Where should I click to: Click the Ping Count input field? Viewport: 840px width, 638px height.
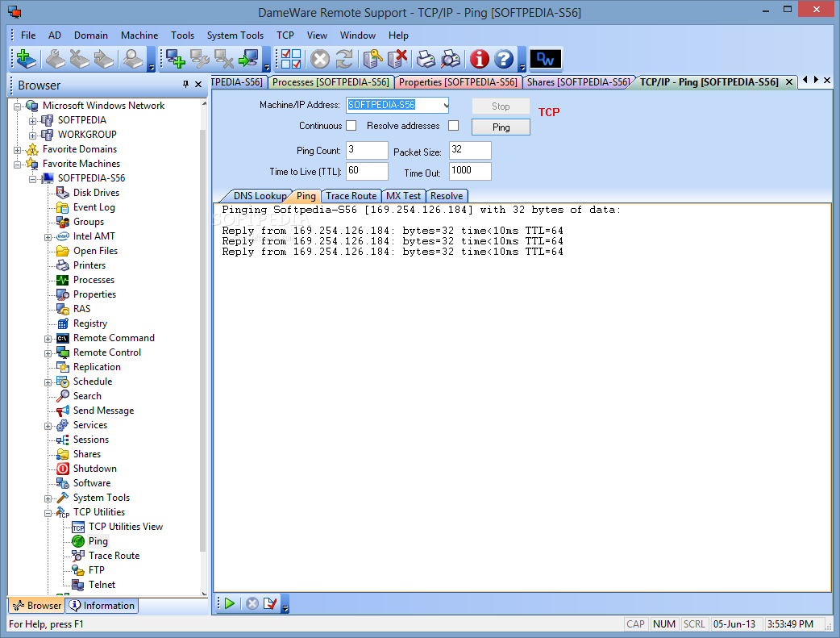pos(367,150)
